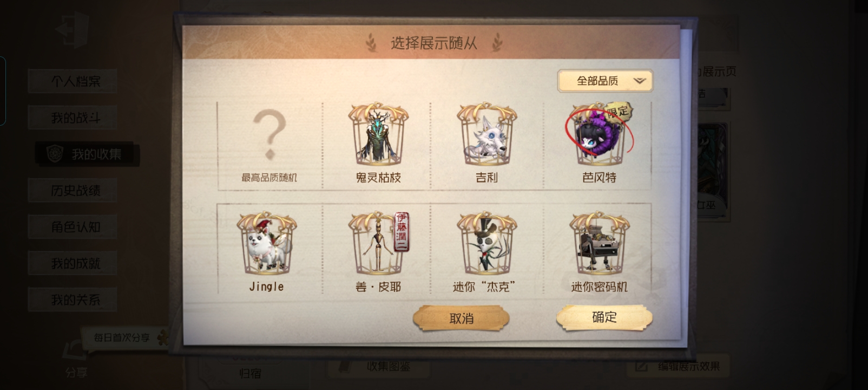
Task: Click the 分享 share icon
Action: pyautogui.click(x=76, y=359)
